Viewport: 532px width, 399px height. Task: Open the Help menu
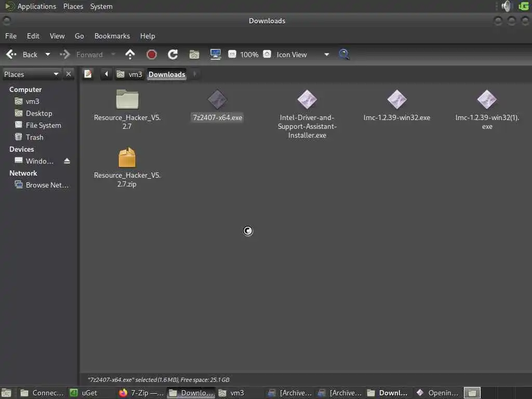[x=147, y=36]
